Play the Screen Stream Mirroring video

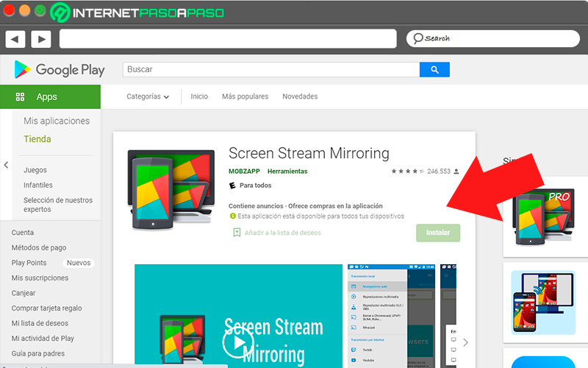coord(237,342)
